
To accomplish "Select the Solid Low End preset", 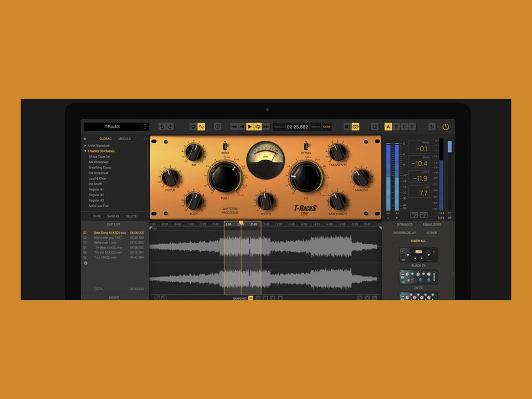I will click(99, 206).
